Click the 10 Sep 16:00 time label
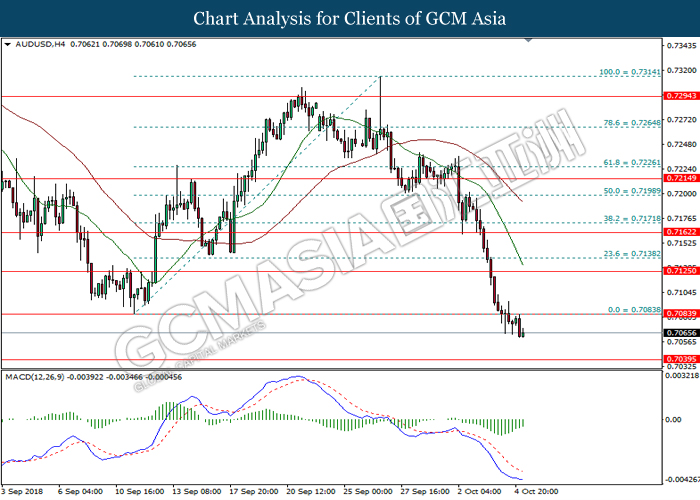 pyautogui.click(x=139, y=491)
